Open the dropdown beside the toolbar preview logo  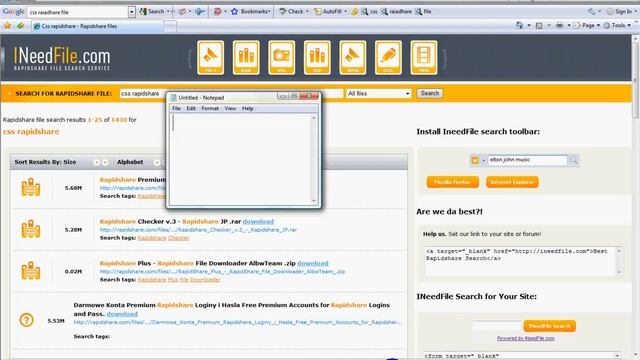[484, 160]
